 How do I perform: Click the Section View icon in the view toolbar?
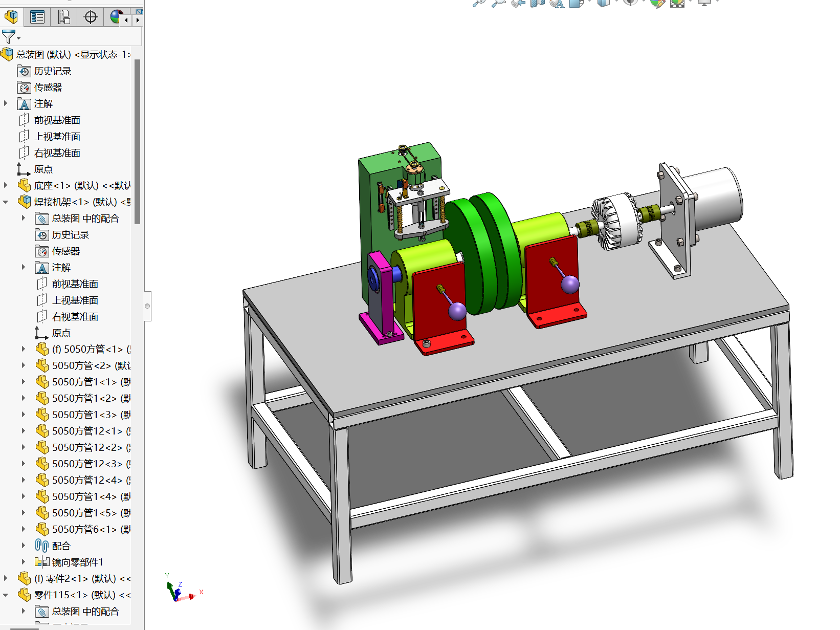[538, 3]
